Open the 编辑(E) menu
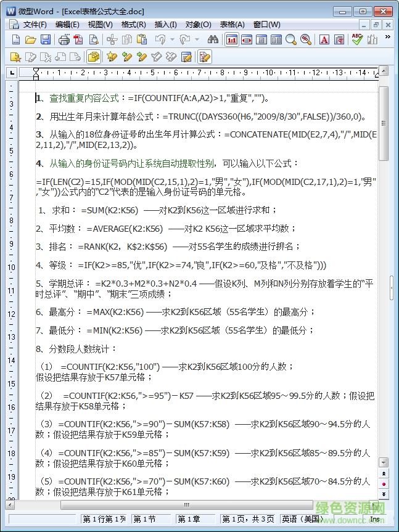Viewport: 399px width, 532px height. (67, 25)
